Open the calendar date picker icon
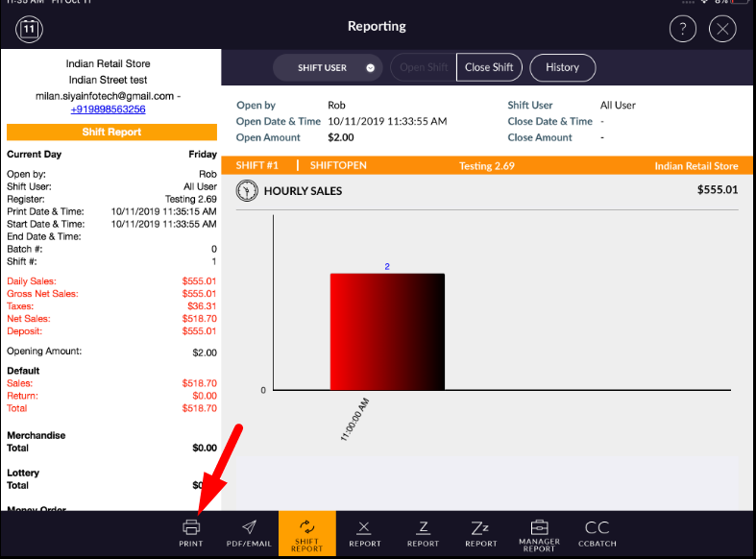The image size is (756, 559). click(x=29, y=29)
